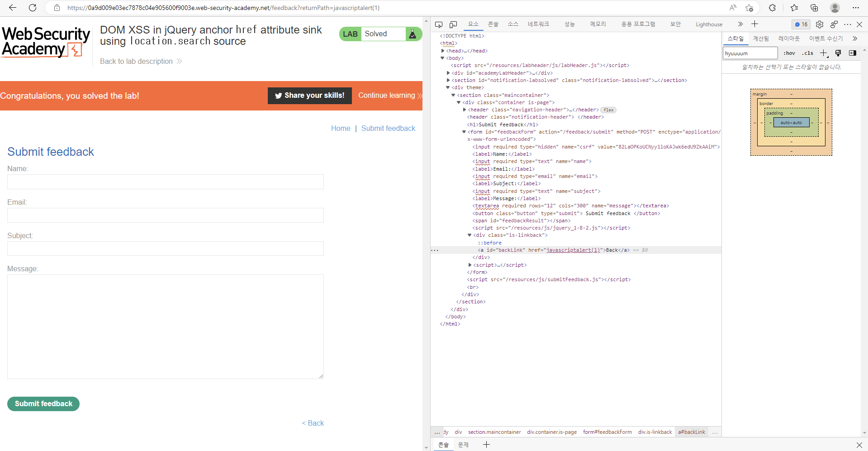Collapse the section maincontainer node

click(453, 95)
